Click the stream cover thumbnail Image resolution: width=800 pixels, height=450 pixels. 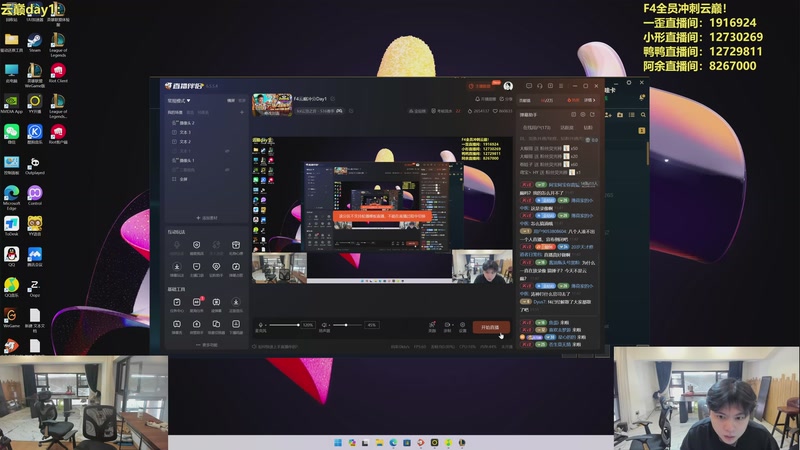coord(272,105)
